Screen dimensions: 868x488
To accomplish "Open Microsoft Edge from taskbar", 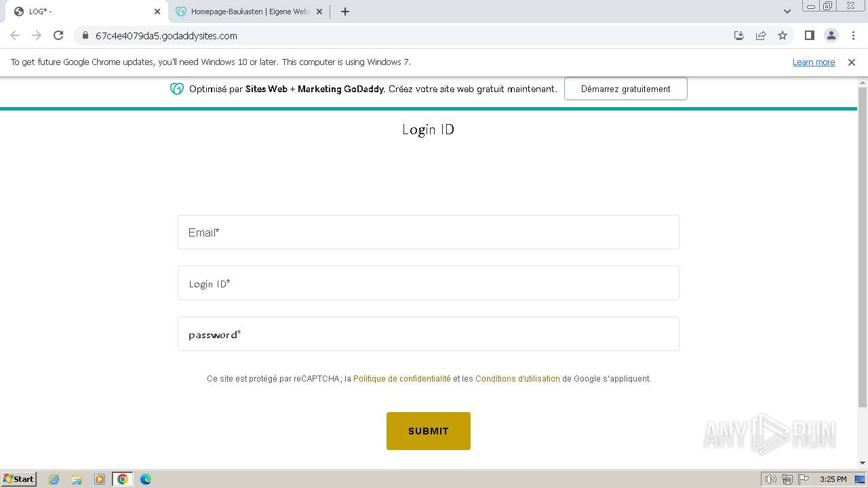I will tap(146, 479).
